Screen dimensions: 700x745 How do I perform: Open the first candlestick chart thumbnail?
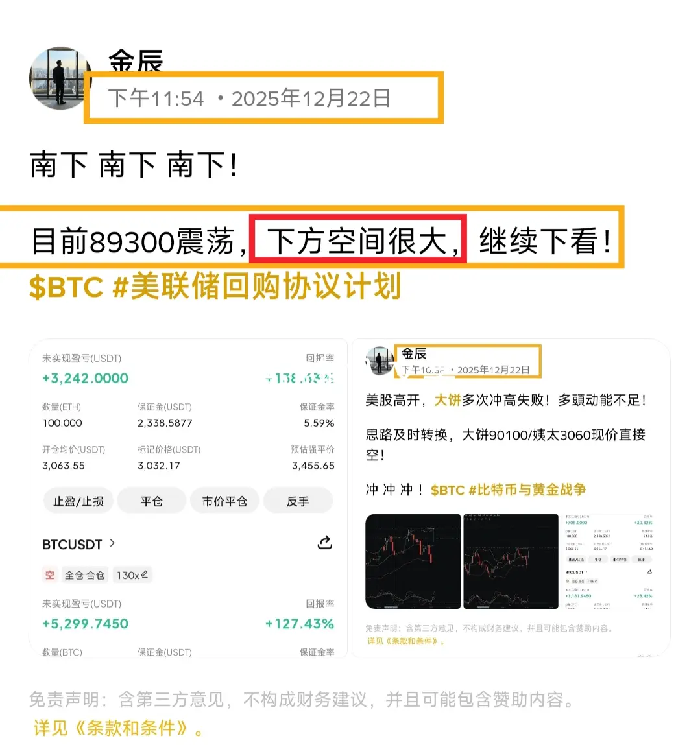[x=413, y=561]
